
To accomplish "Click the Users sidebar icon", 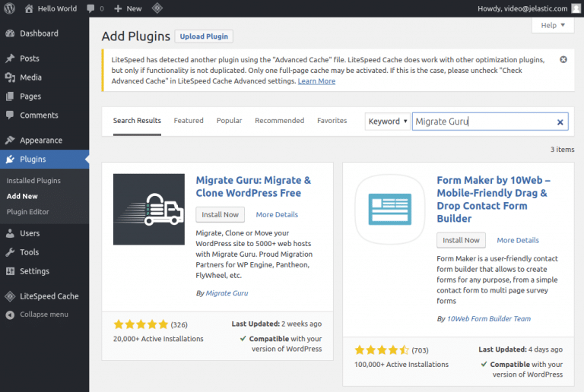I will (x=10, y=233).
